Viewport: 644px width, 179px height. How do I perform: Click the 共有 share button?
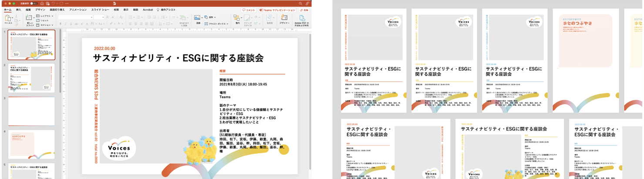coord(304,10)
